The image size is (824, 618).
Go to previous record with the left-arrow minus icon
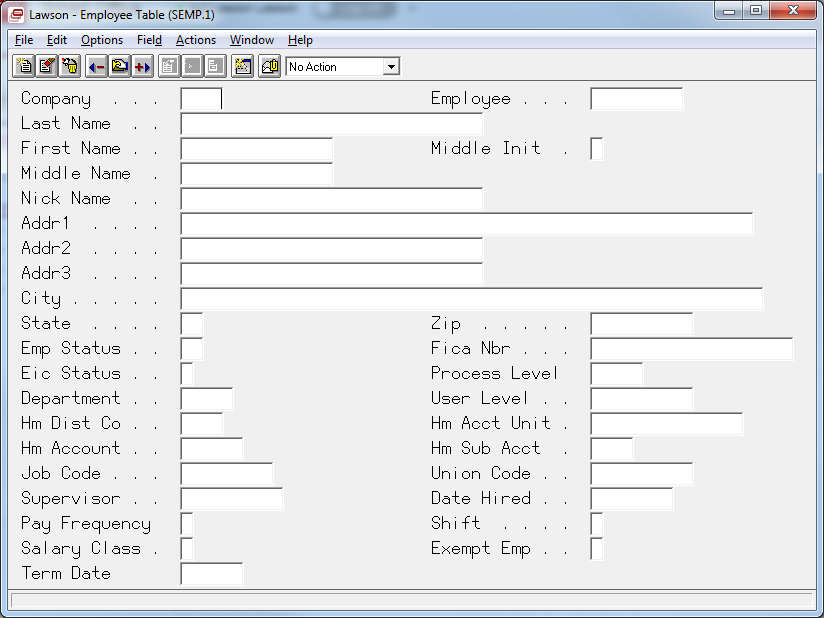[x=97, y=66]
